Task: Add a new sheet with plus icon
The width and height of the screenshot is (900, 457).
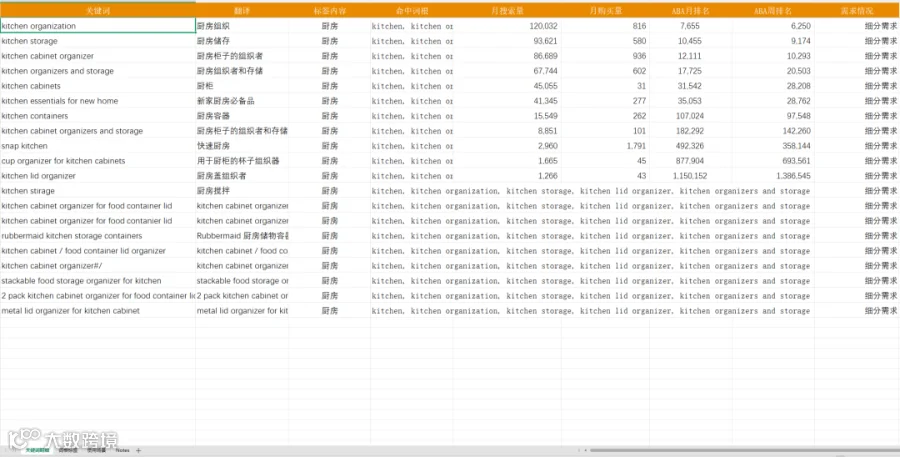Action: [x=138, y=451]
